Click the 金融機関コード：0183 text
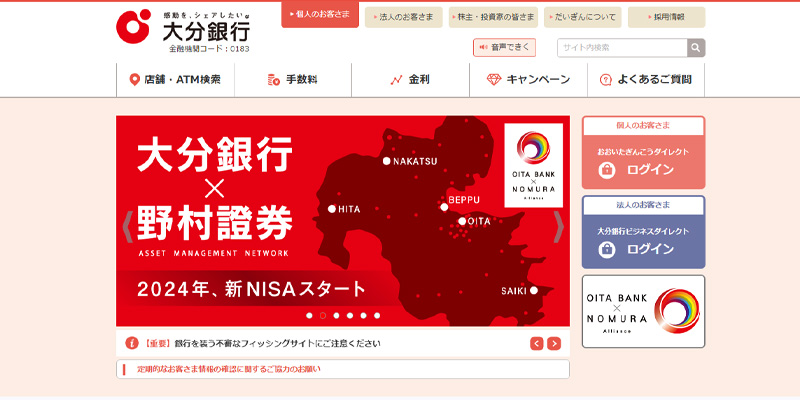The height and width of the screenshot is (400, 800). click(209, 49)
